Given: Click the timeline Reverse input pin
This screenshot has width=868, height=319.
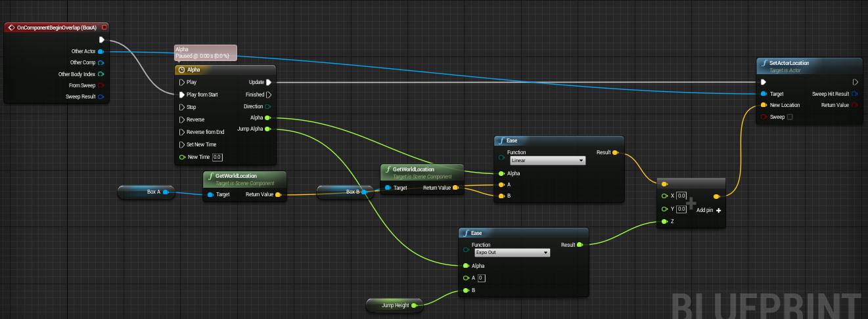Looking at the screenshot, I should [182, 119].
